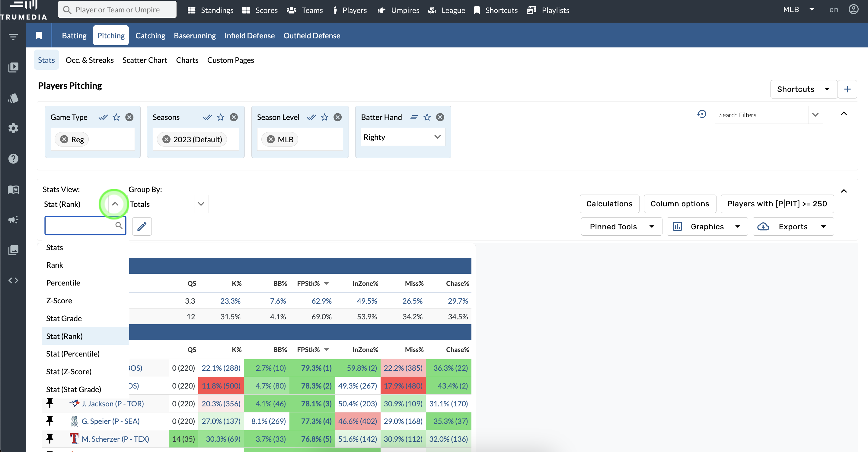Switch to the Occ. & Streaks tab

[89, 60]
